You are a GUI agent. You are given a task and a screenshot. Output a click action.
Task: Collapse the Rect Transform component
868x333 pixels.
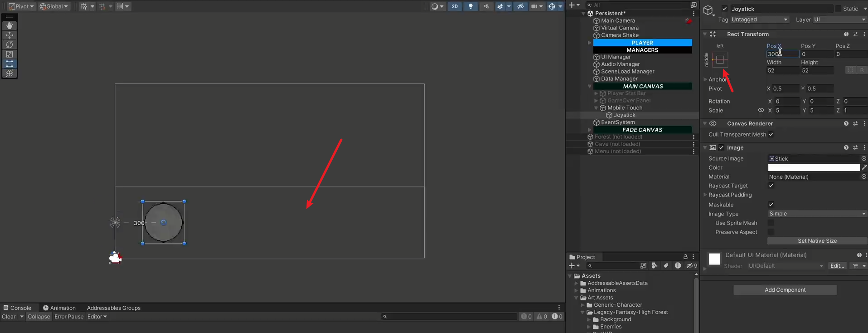coord(705,34)
